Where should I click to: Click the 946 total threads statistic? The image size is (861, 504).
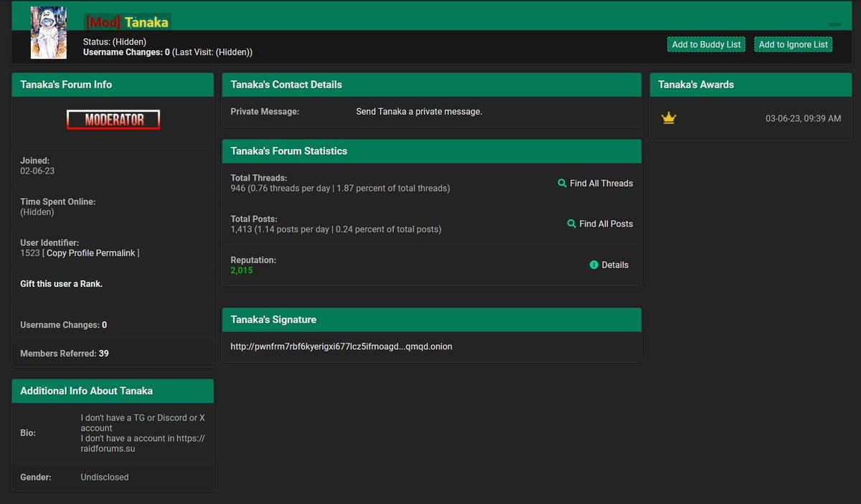pyautogui.click(x=340, y=189)
